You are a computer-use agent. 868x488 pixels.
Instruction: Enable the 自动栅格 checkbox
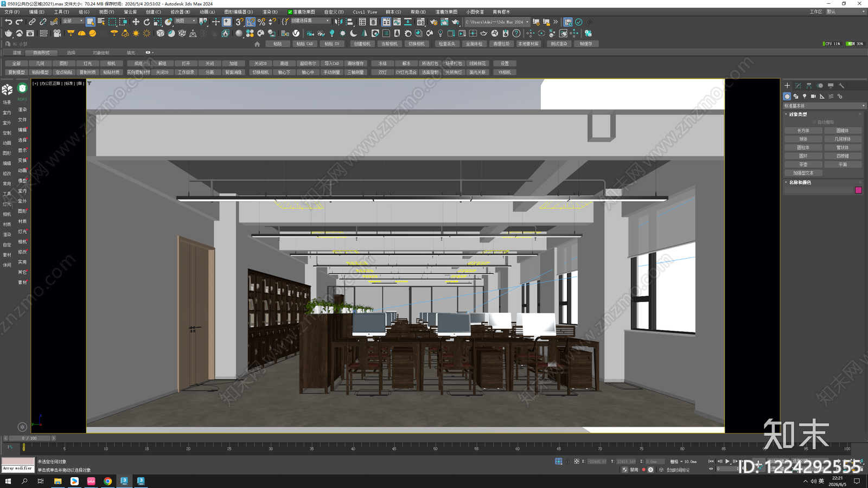(814, 122)
